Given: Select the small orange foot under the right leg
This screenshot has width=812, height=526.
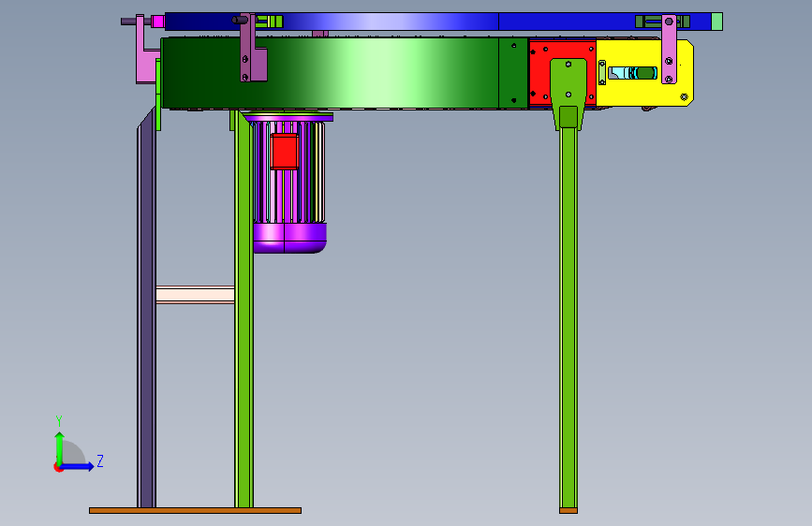Looking at the screenshot, I should click(568, 510).
